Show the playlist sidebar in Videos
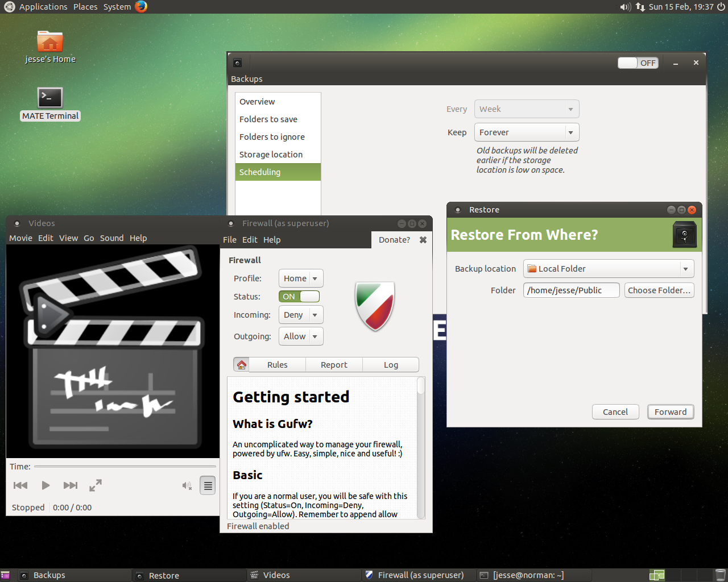Image resolution: width=728 pixels, height=582 pixels. tap(208, 485)
